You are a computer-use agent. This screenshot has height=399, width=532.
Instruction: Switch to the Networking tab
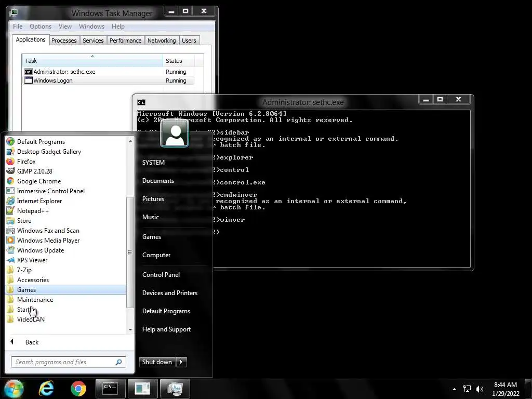click(162, 41)
